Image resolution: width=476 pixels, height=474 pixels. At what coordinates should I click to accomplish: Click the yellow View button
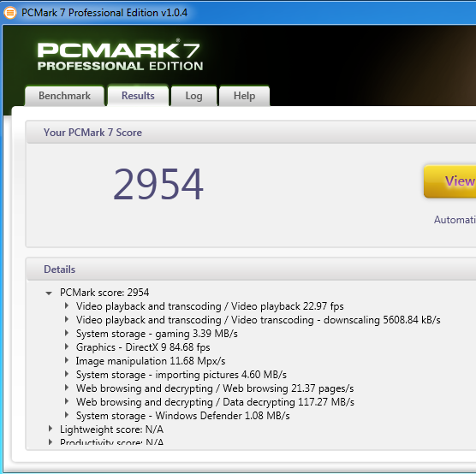click(450, 181)
